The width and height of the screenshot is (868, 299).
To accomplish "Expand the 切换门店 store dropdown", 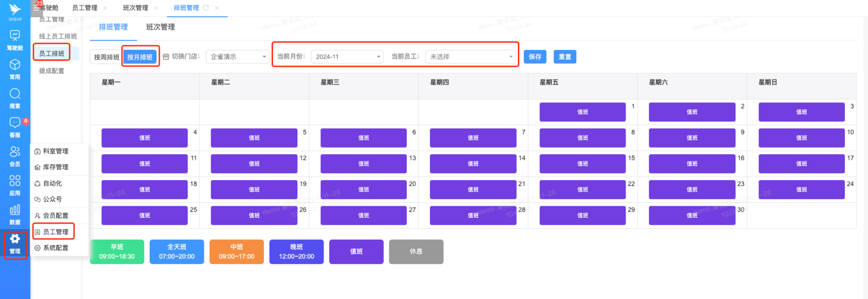I will pos(238,57).
